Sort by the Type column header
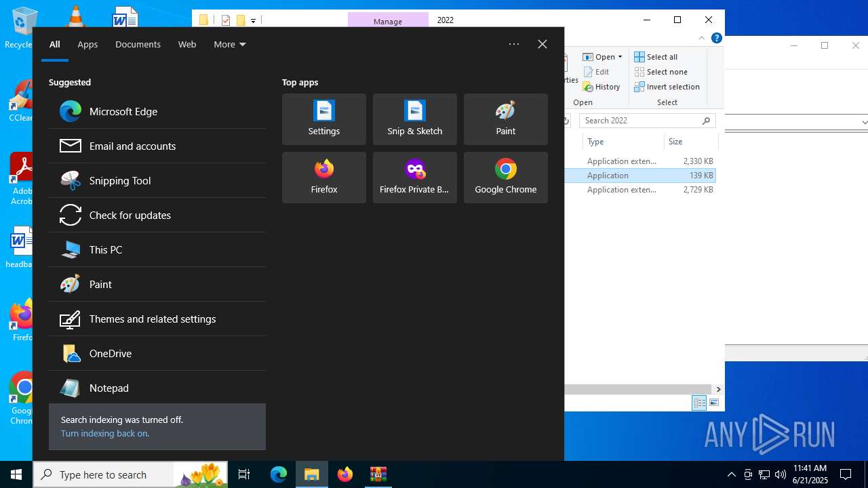The width and height of the screenshot is (868, 488). [x=623, y=142]
